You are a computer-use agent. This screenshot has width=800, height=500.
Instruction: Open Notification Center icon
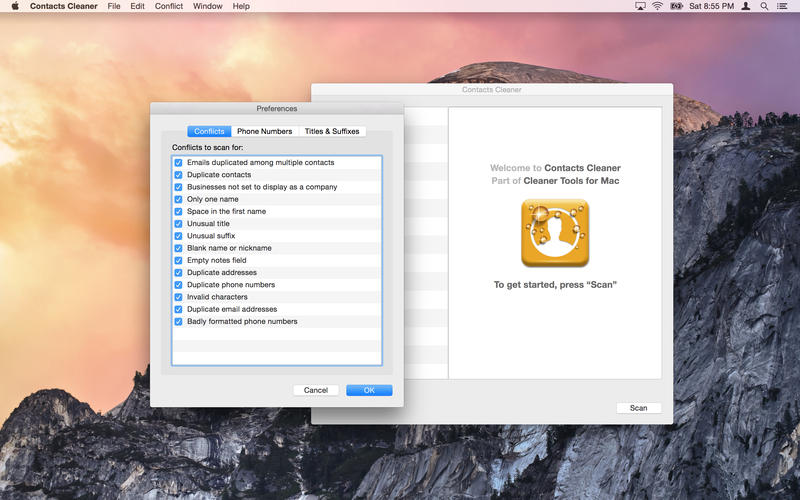pos(783,6)
